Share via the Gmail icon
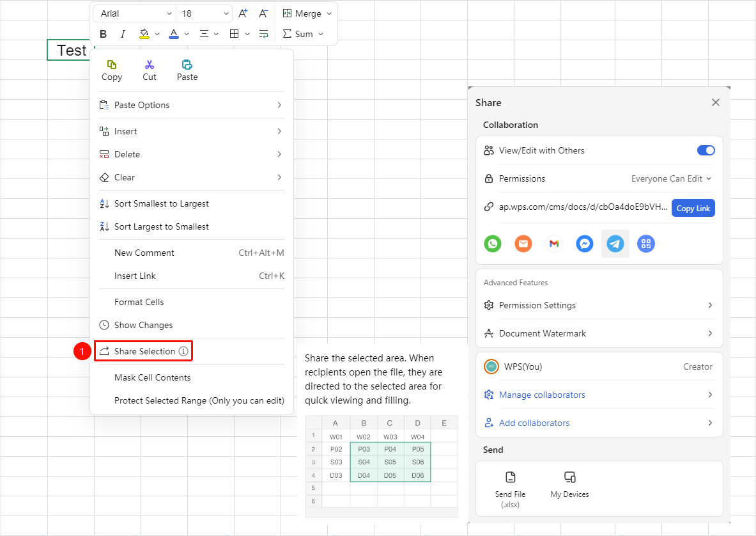 click(x=554, y=244)
